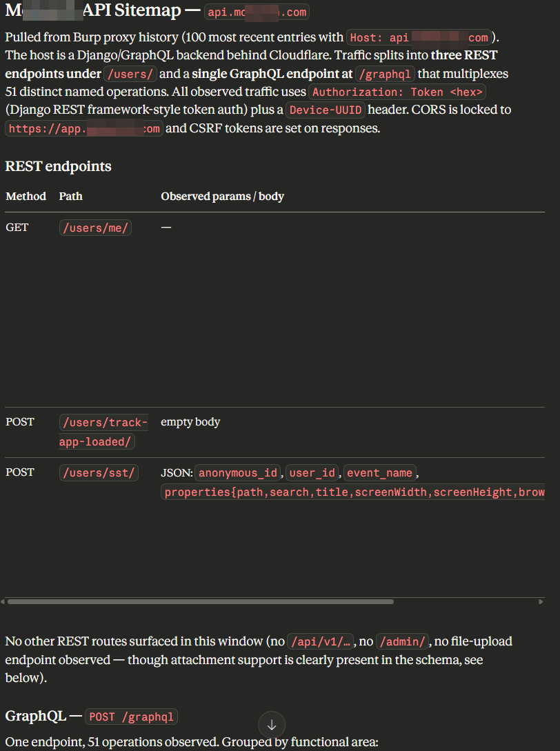560x751 pixels.
Task: Click the table scrollbar's right arrow
Action: coord(541,602)
